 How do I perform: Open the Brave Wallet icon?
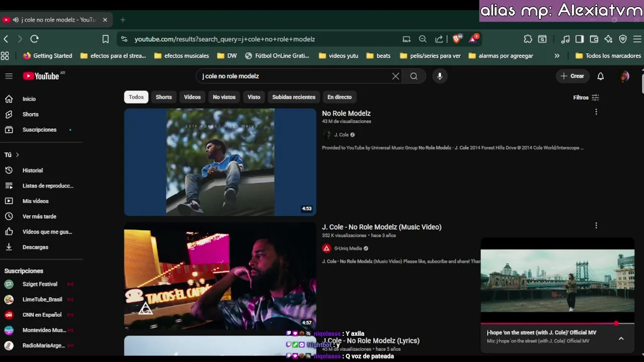coord(594,39)
